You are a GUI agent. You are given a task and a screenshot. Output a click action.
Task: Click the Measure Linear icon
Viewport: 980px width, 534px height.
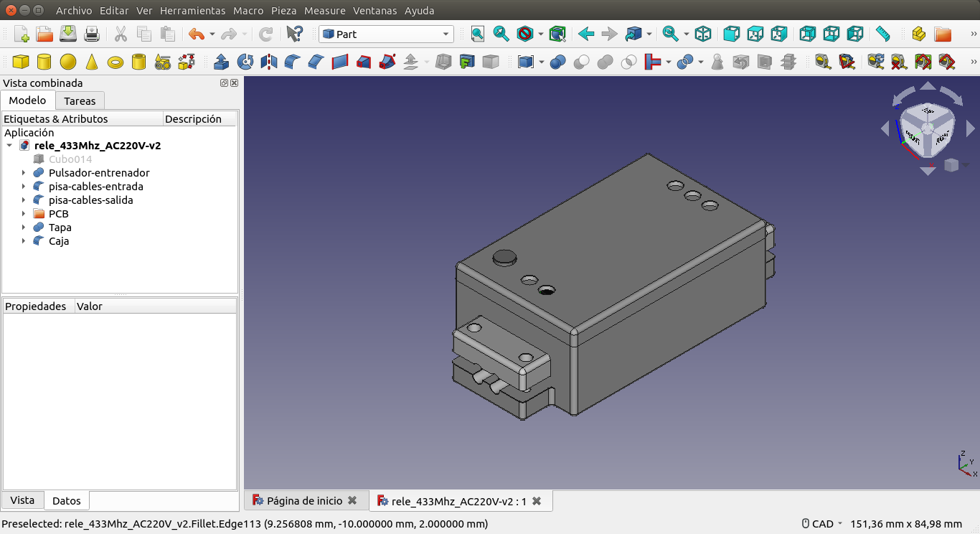[x=823, y=62]
